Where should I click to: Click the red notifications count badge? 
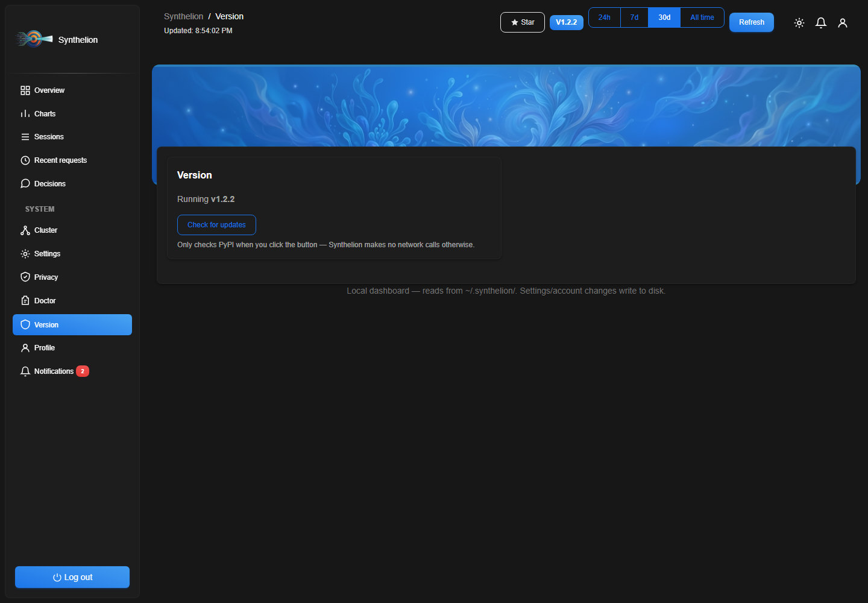[x=83, y=371]
